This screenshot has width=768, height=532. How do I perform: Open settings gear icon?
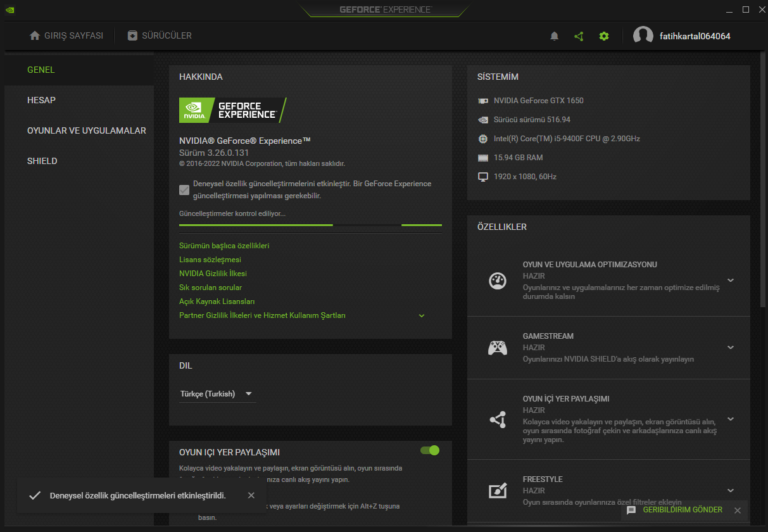tap(604, 36)
